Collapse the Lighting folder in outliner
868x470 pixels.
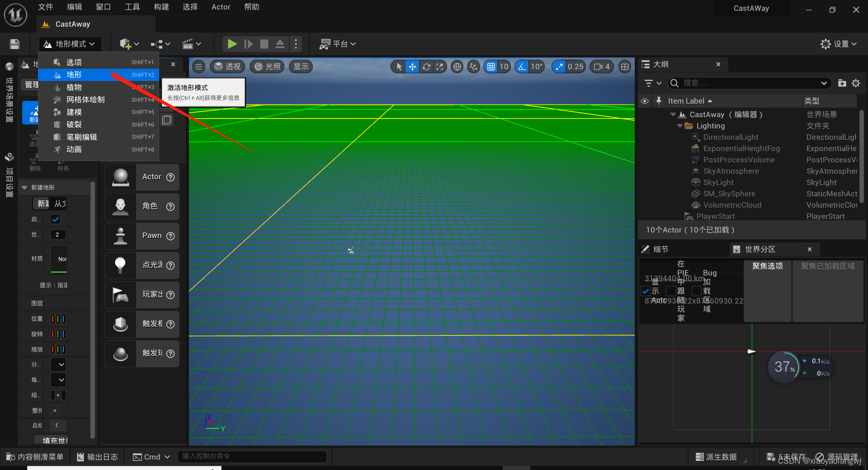pos(679,126)
